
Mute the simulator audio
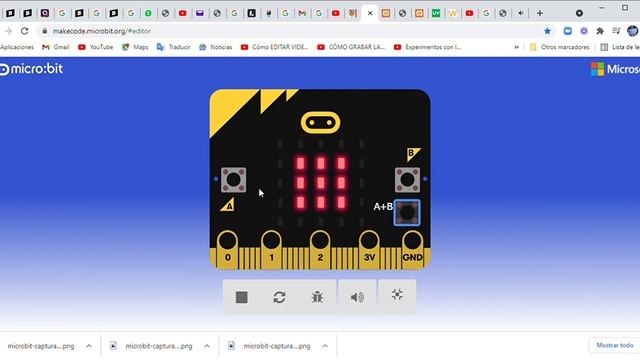357,298
